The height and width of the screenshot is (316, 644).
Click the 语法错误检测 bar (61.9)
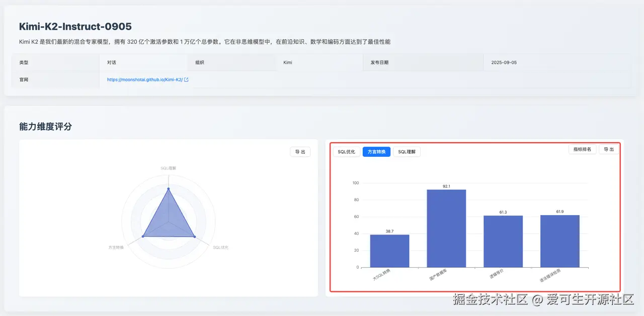coord(560,241)
